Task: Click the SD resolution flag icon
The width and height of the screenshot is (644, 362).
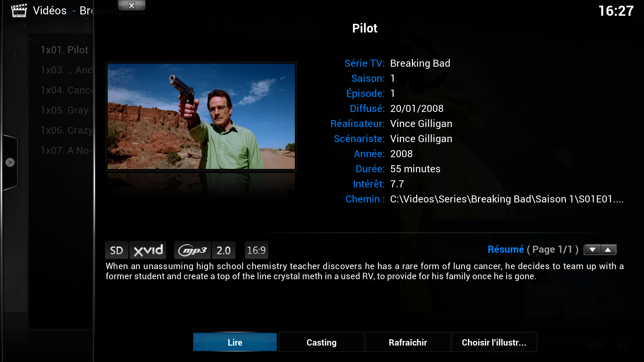Action: pos(116,250)
